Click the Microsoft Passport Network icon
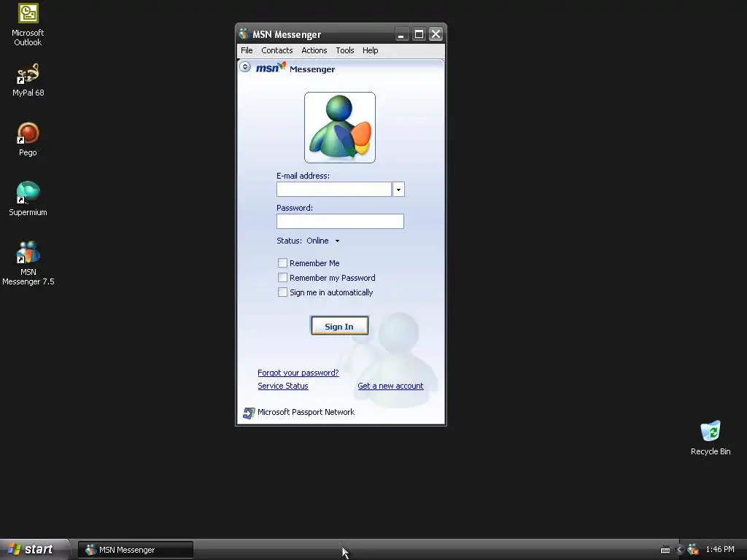Image resolution: width=747 pixels, height=560 pixels. [x=249, y=413]
